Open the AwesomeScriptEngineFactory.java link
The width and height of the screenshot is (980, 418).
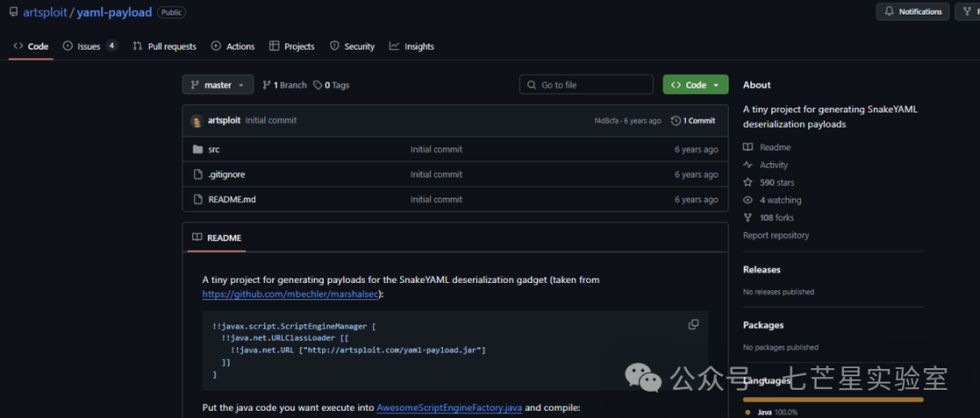tap(449, 407)
